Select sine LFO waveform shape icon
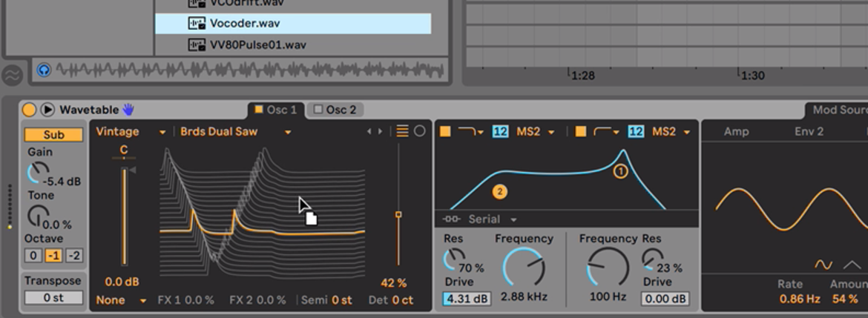The image size is (868, 318). (823, 265)
